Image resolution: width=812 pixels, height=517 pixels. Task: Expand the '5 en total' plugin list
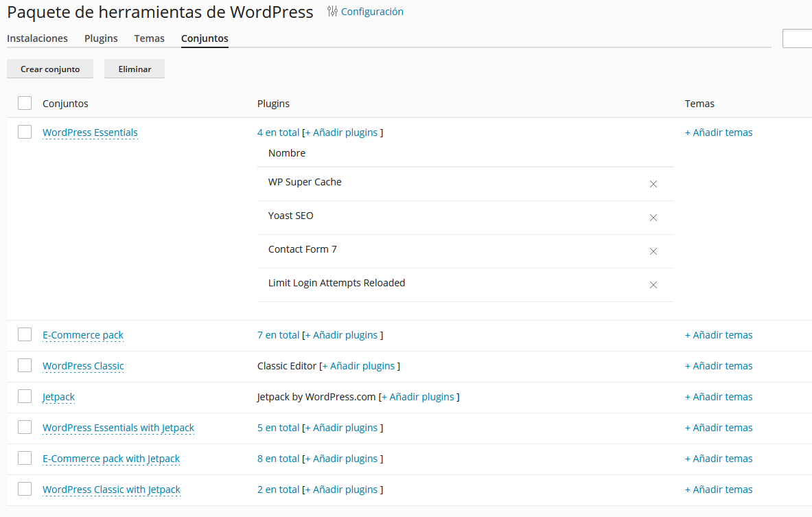278,428
